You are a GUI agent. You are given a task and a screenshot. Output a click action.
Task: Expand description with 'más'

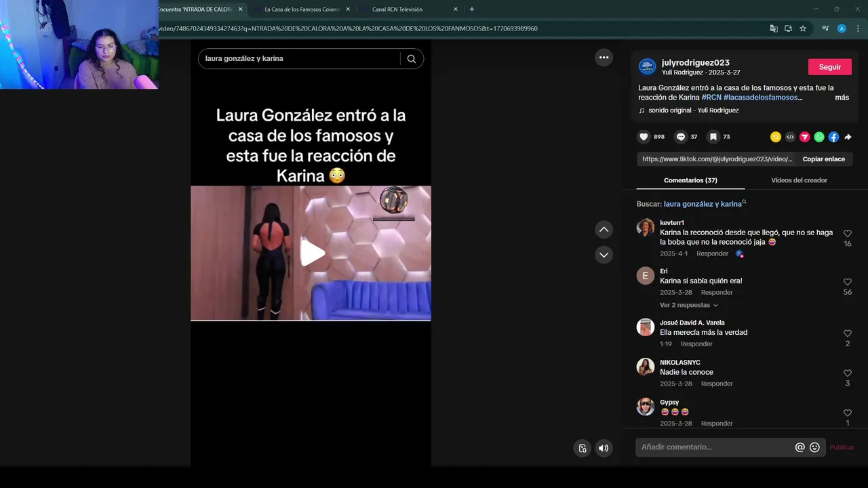(842, 98)
